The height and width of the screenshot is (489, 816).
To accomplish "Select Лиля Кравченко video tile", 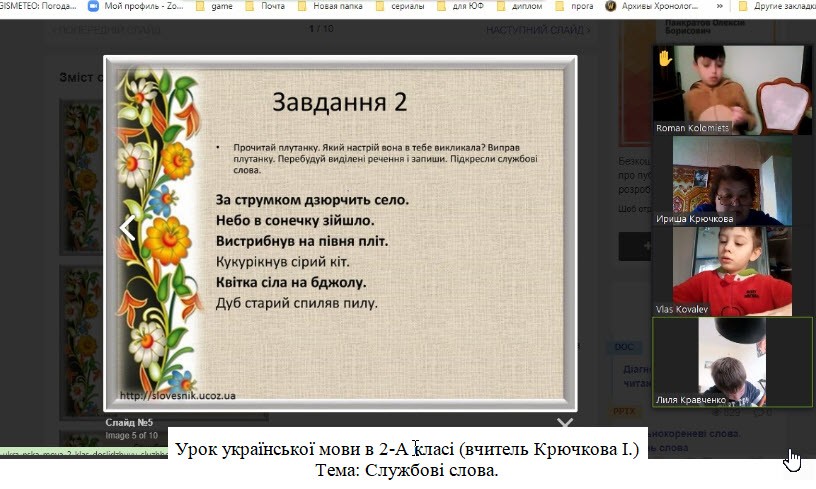I will tap(732, 362).
